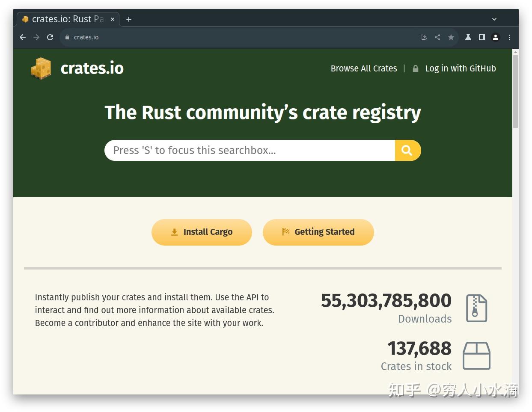Open the Chrome Labs flask icon

click(x=468, y=37)
